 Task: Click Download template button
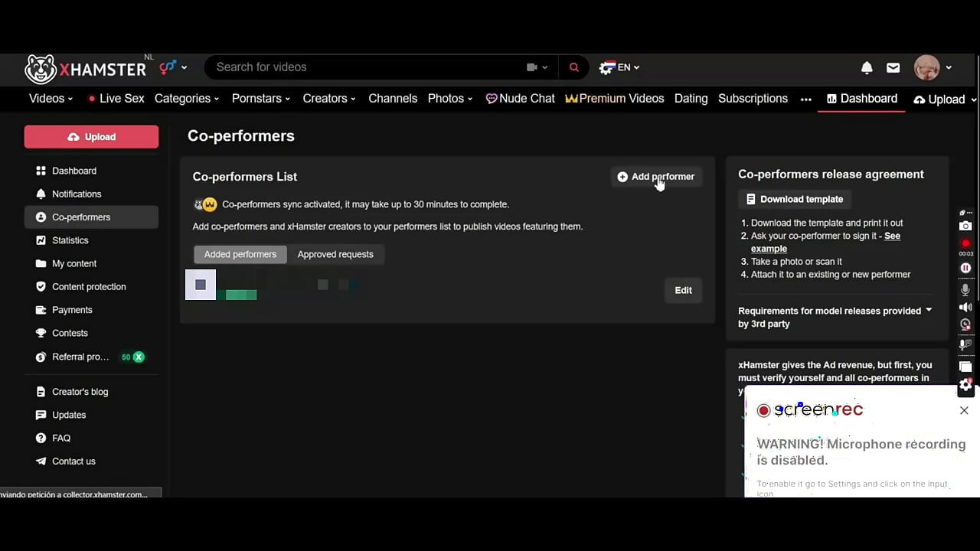click(x=795, y=199)
